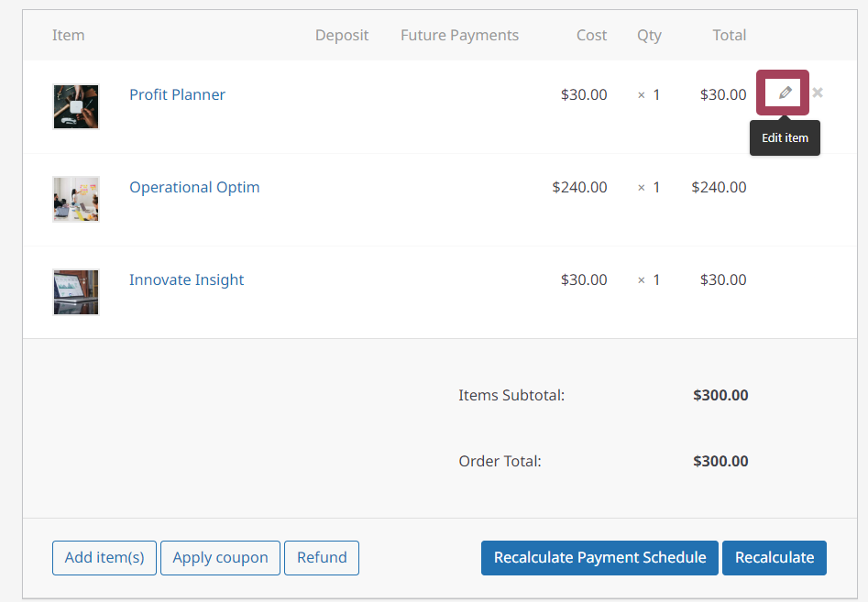
Task: Click Recalculate Payment Schedule button
Action: pos(599,557)
